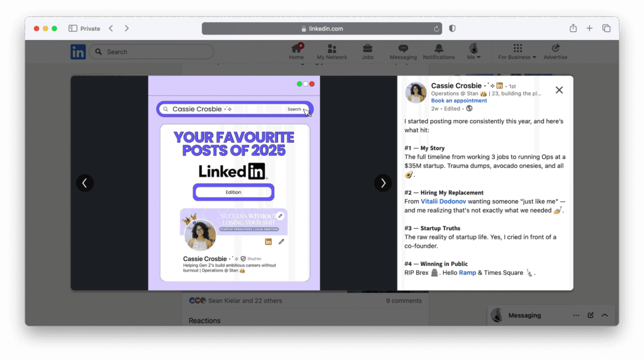This screenshot has height=359, width=644.
Task: Toggle the Safari sidebar
Action: tap(73, 28)
